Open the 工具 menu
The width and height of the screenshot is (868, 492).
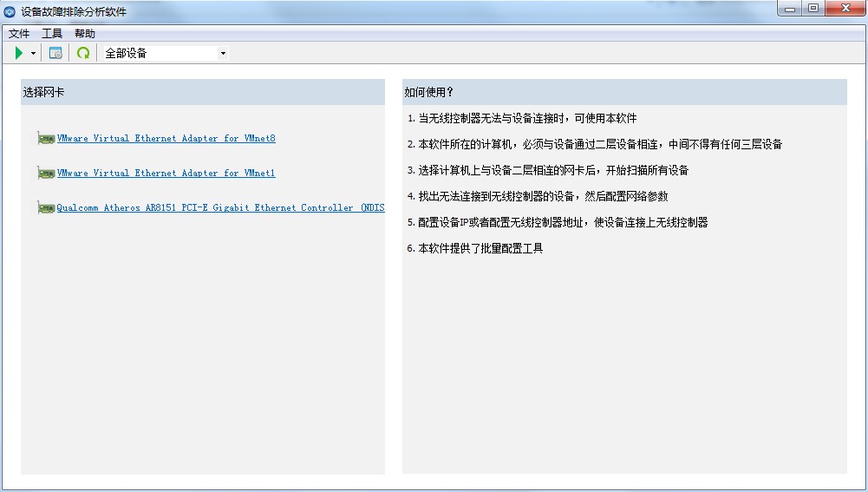click(52, 34)
